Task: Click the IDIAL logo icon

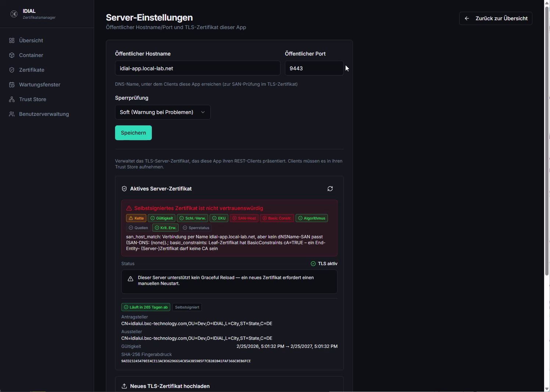Action: [14, 14]
